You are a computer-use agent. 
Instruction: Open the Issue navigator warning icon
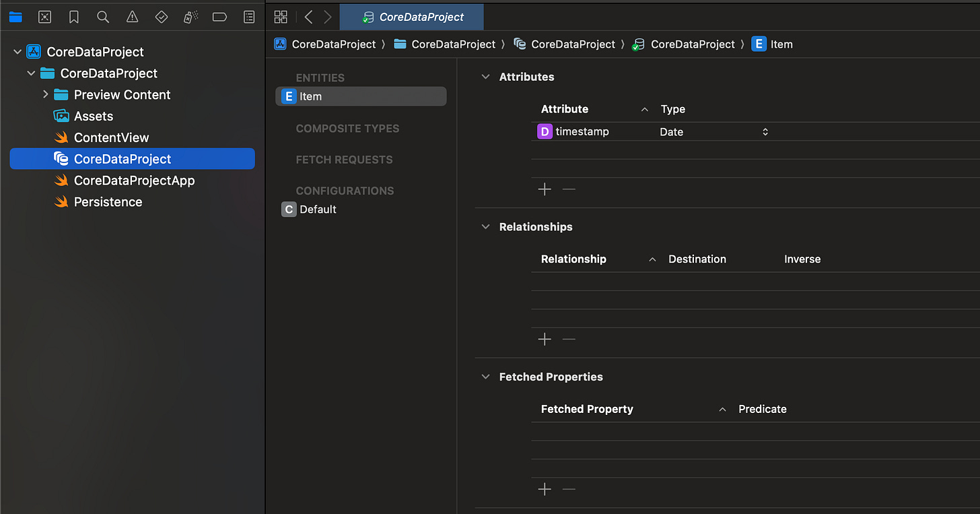tap(133, 17)
